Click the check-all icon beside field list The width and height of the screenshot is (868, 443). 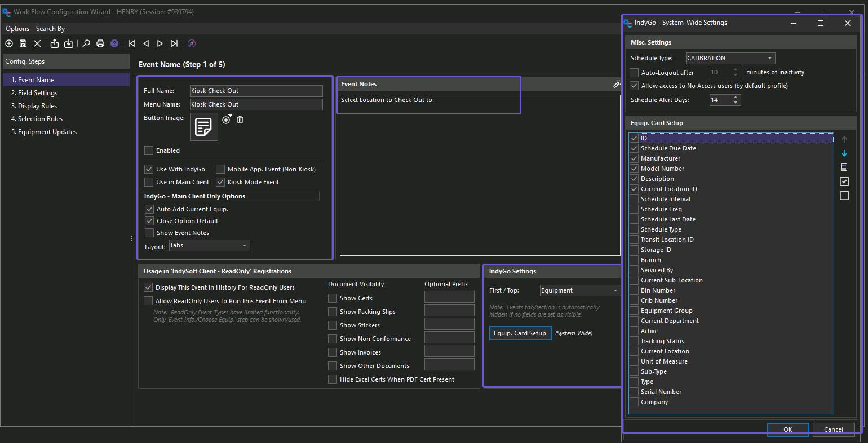[844, 181]
